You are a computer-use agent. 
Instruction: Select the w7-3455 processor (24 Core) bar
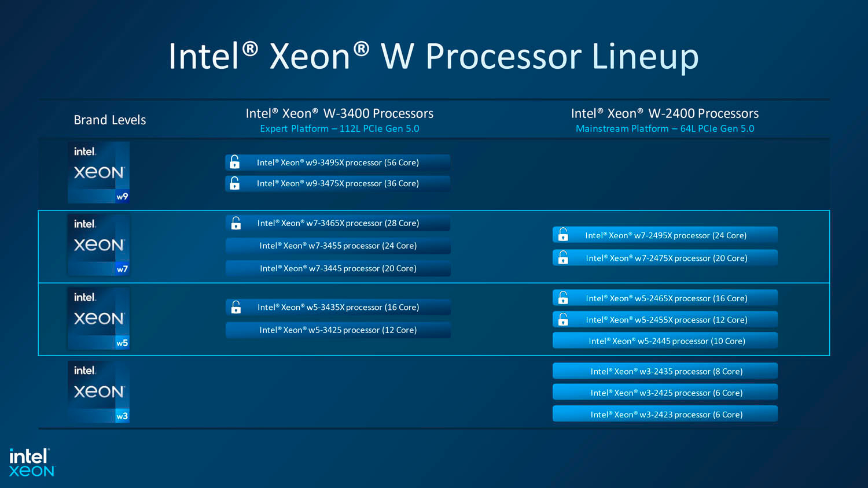point(338,246)
